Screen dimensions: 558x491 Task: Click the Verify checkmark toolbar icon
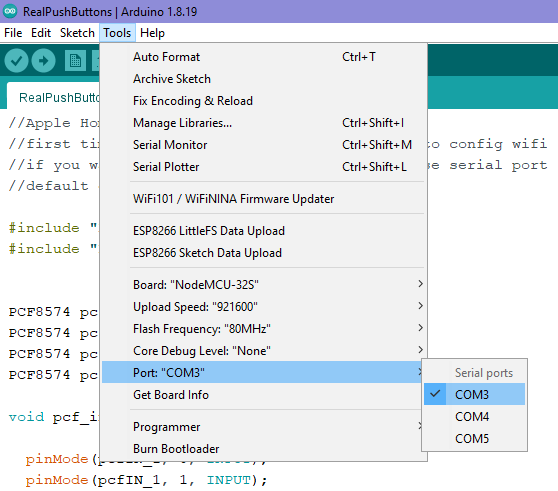click(16, 61)
